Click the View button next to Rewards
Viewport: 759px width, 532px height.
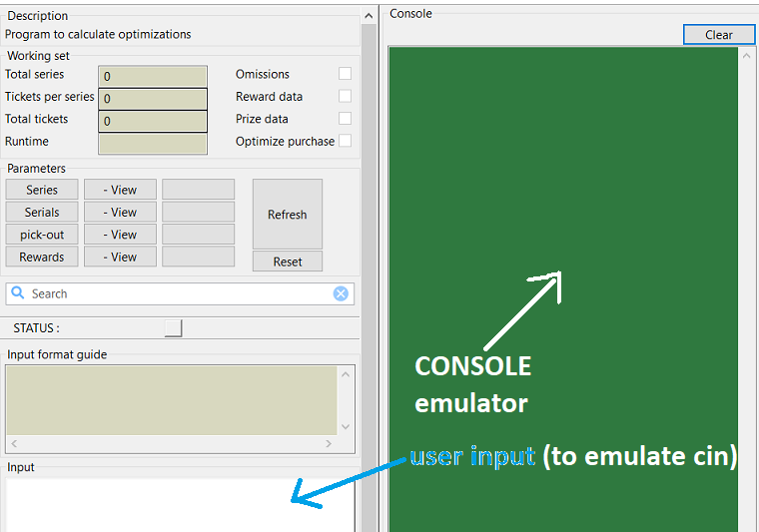pyautogui.click(x=120, y=257)
